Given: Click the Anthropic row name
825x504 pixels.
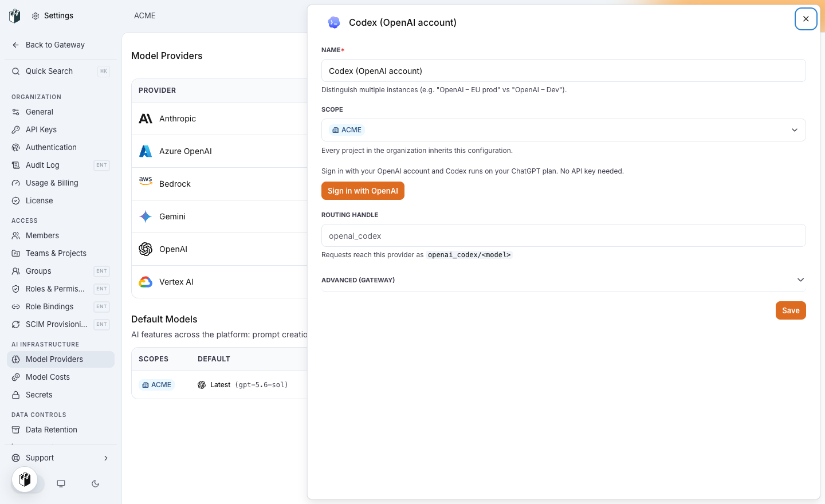Looking at the screenshot, I should (x=178, y=119).
